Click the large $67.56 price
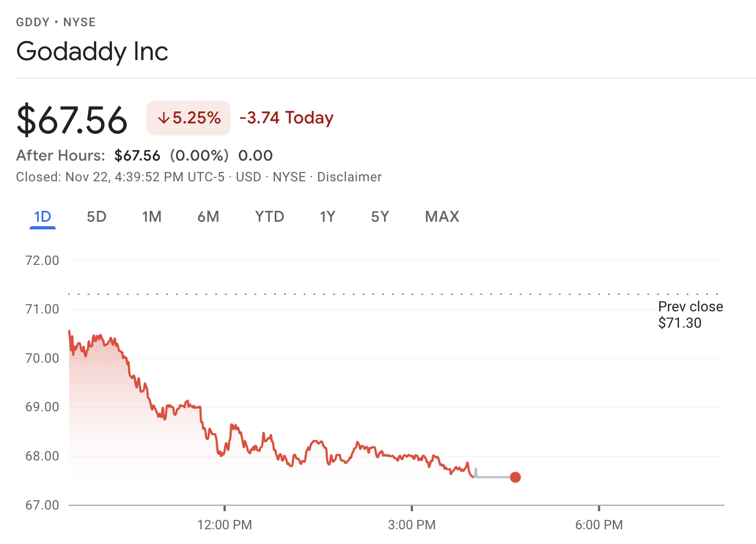The image size is (756, 544). (72, 120)
